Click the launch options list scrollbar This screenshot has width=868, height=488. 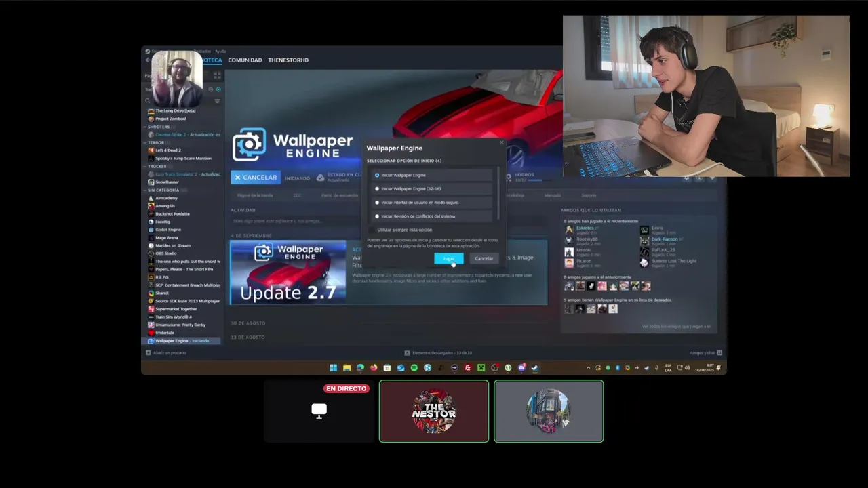point(498,193)
